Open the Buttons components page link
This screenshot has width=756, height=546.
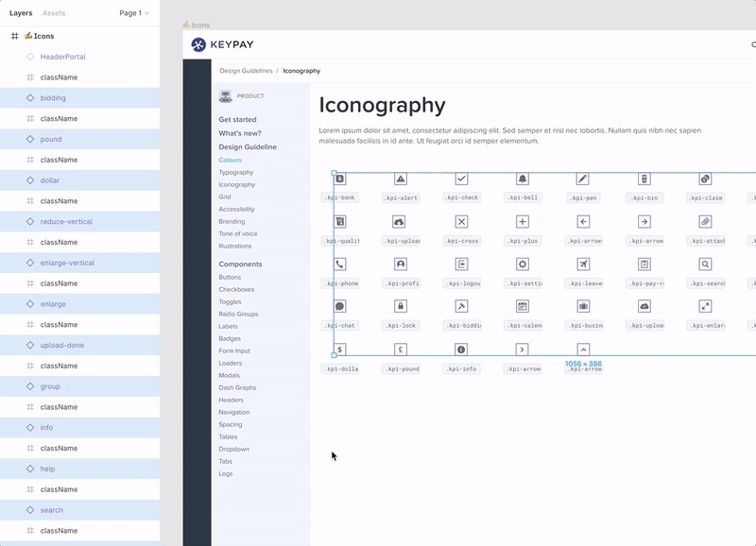[230, 278]
